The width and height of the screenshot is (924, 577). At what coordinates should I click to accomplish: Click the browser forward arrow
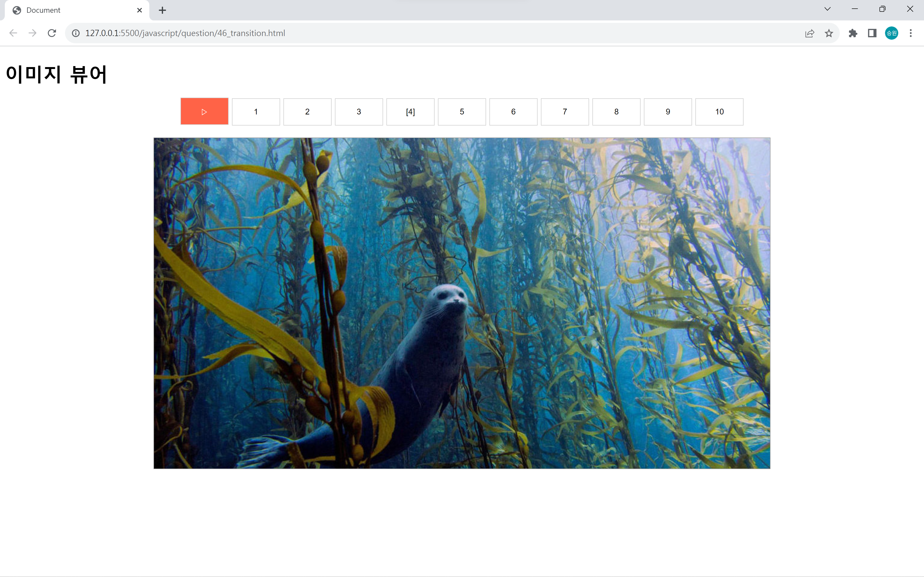[x=32, y=33]
